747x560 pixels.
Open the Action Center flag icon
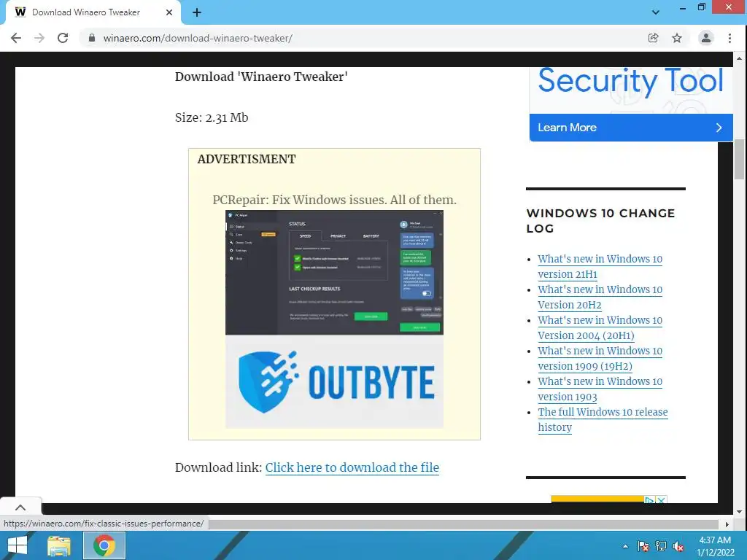pos(643,546)
